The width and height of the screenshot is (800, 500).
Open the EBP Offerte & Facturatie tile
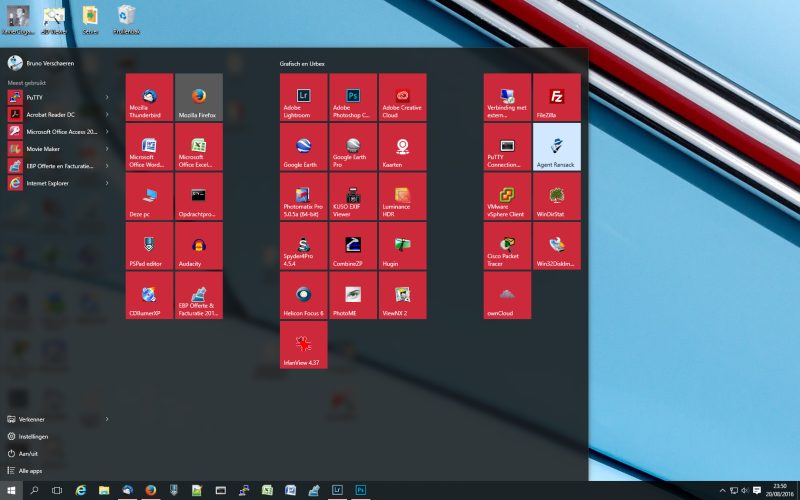[x=199, y=295]
